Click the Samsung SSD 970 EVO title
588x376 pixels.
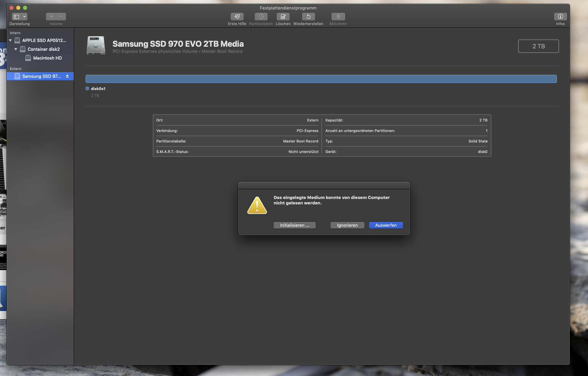click(178, 44)
